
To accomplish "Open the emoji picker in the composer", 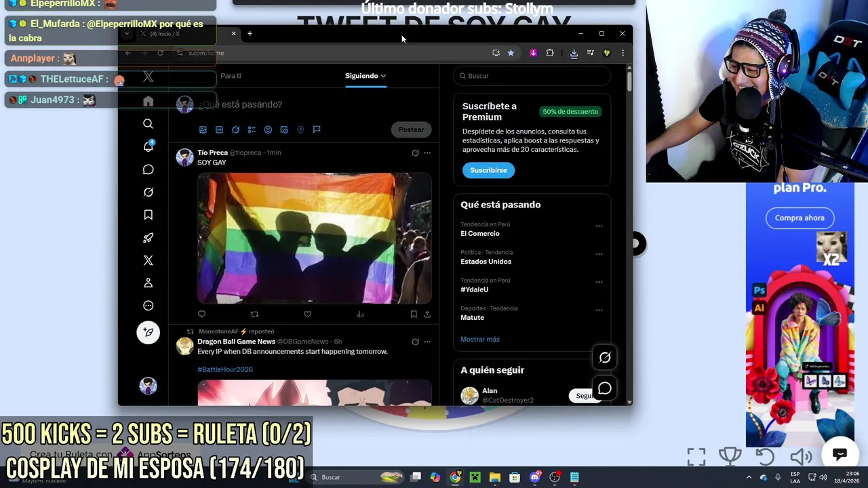I will (x=268, y=129).
